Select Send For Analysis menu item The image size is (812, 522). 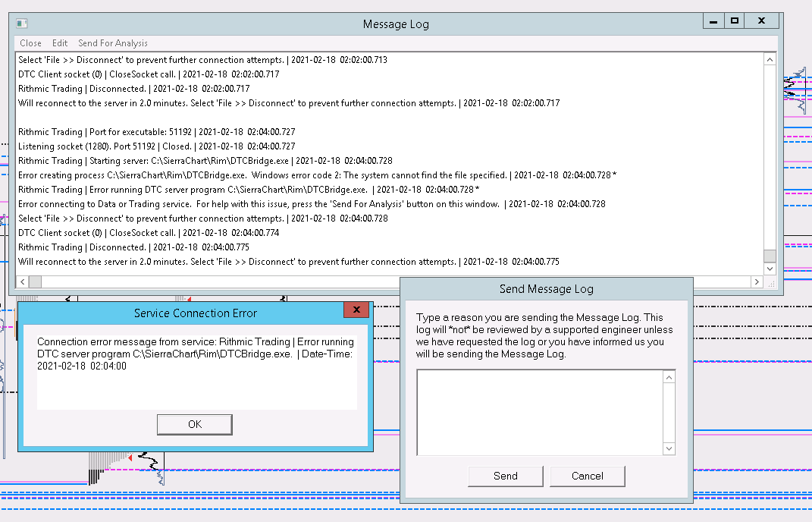113,43
